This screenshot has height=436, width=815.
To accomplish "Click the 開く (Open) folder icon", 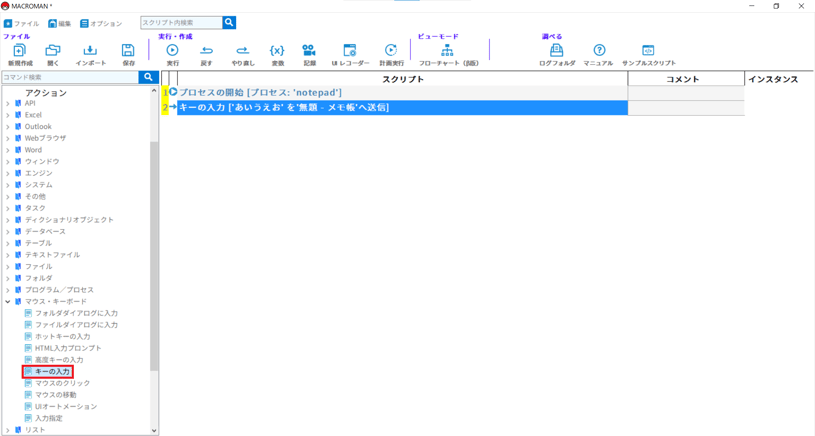I will 52,50.
